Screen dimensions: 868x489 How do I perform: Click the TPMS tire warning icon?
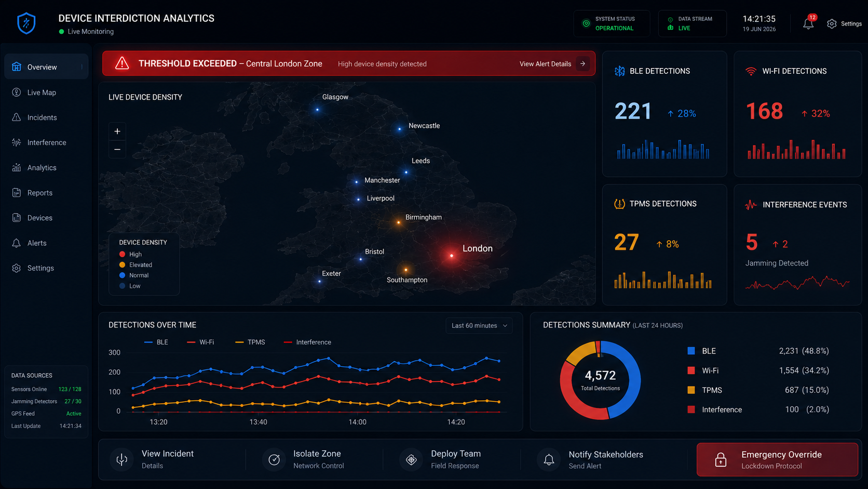coord(619,204)
